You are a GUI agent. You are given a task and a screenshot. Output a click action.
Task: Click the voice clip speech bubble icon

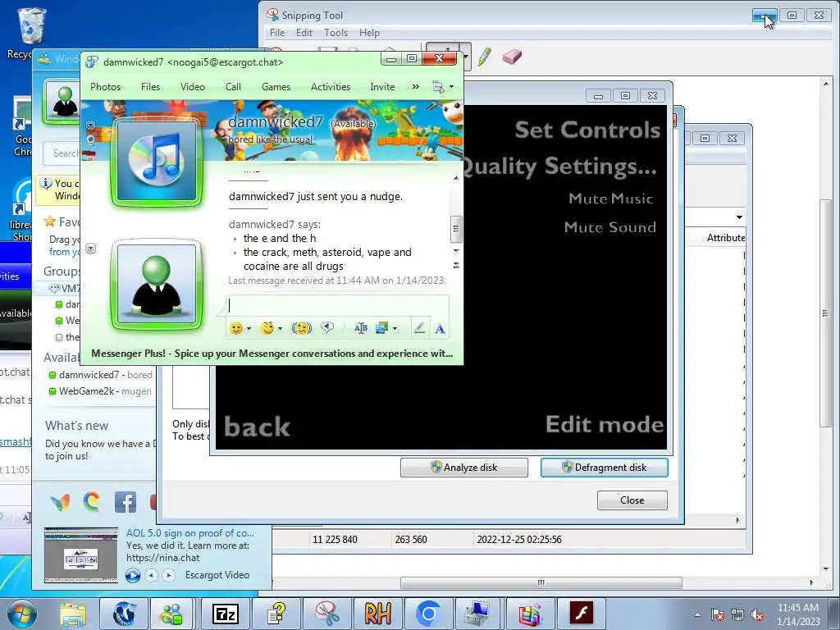point(327,328)
